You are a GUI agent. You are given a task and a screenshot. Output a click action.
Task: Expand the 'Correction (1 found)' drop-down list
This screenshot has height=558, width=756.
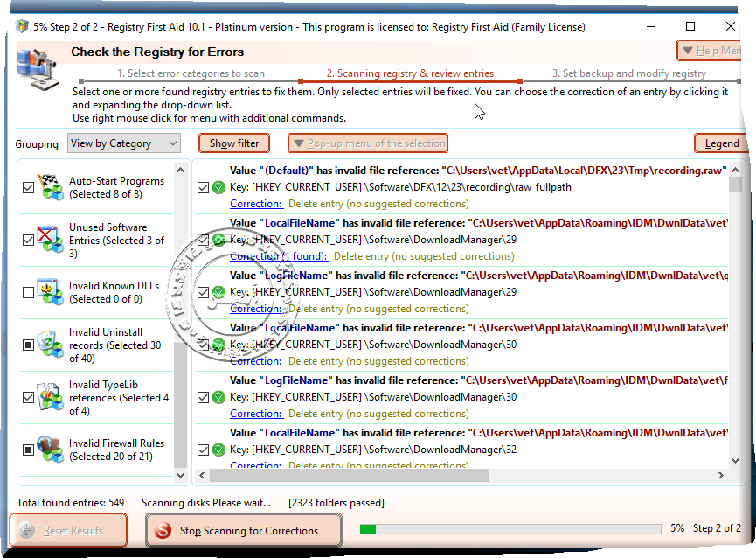click(279, 256)
